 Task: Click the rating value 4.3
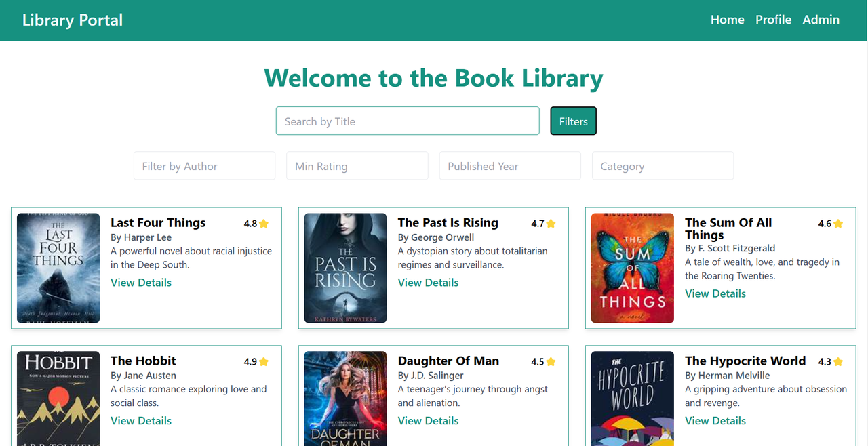[825, 362]
